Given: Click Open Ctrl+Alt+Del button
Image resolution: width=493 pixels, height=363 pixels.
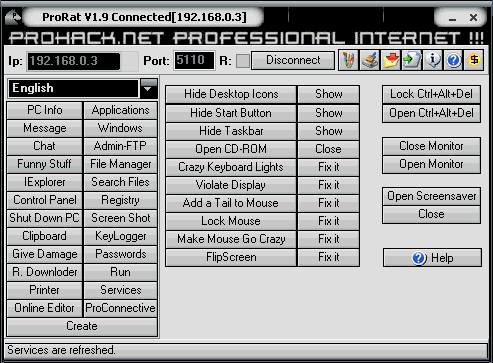Looking at the screenshot, I should coord(431,114).
